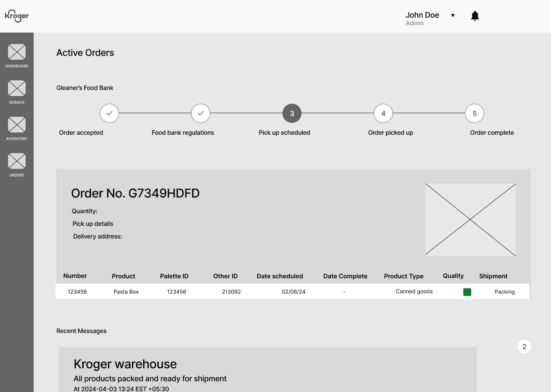Click the order image placeholder
This screenshot has width=551, height=392.
[470, 219]
